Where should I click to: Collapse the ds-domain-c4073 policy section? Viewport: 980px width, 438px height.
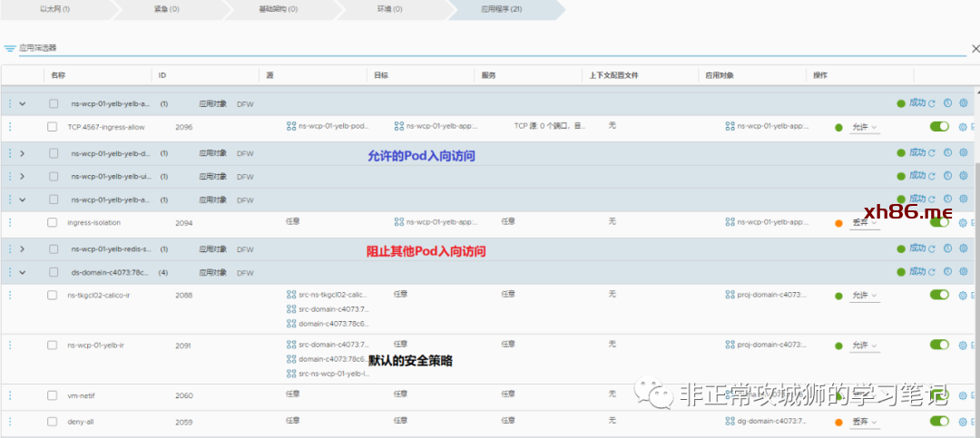(22, 272)
